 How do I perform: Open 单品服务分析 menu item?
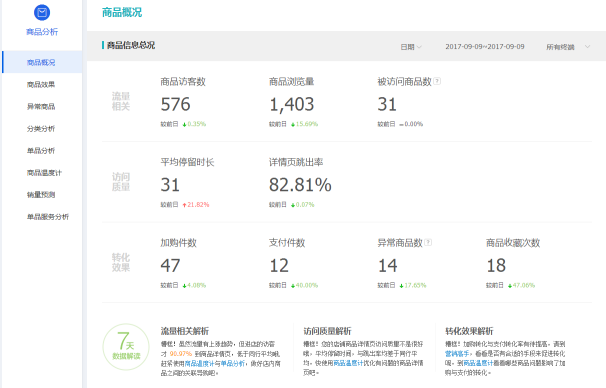point(48,216)
